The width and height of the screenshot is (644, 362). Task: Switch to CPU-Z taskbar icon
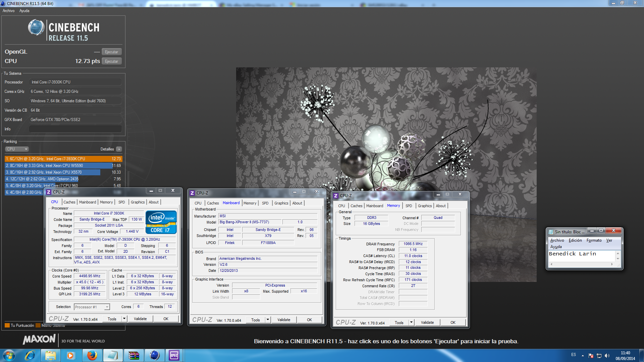[x=174, y=355]
